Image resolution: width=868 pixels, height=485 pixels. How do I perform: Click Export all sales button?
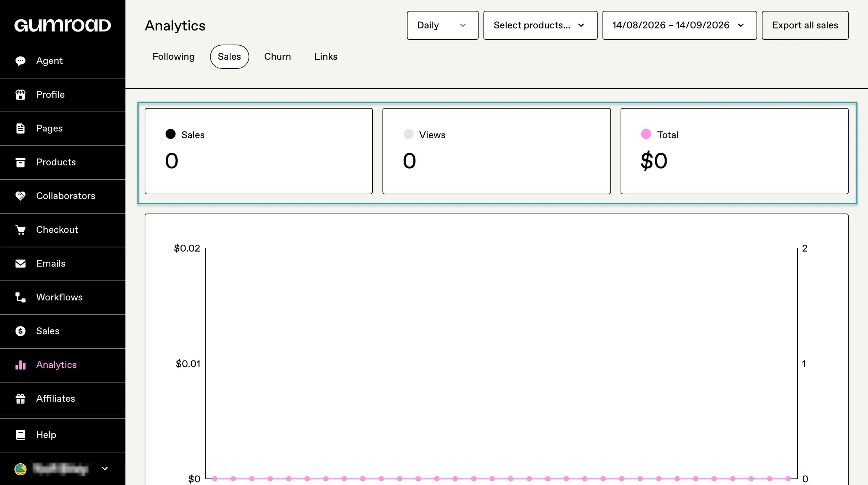[x=805, y=25]
